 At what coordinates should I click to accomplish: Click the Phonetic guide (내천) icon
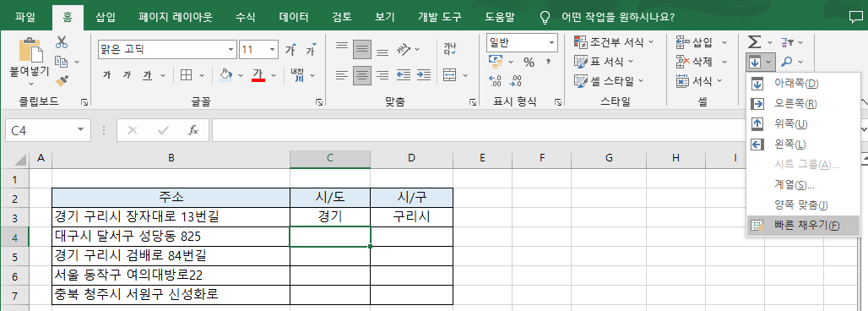click(x=297, y=75)
